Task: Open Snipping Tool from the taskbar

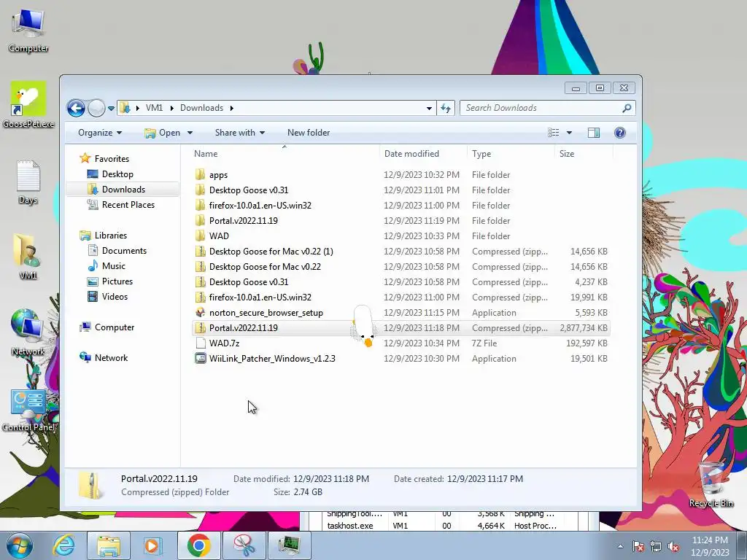Action: click(244, 545)
